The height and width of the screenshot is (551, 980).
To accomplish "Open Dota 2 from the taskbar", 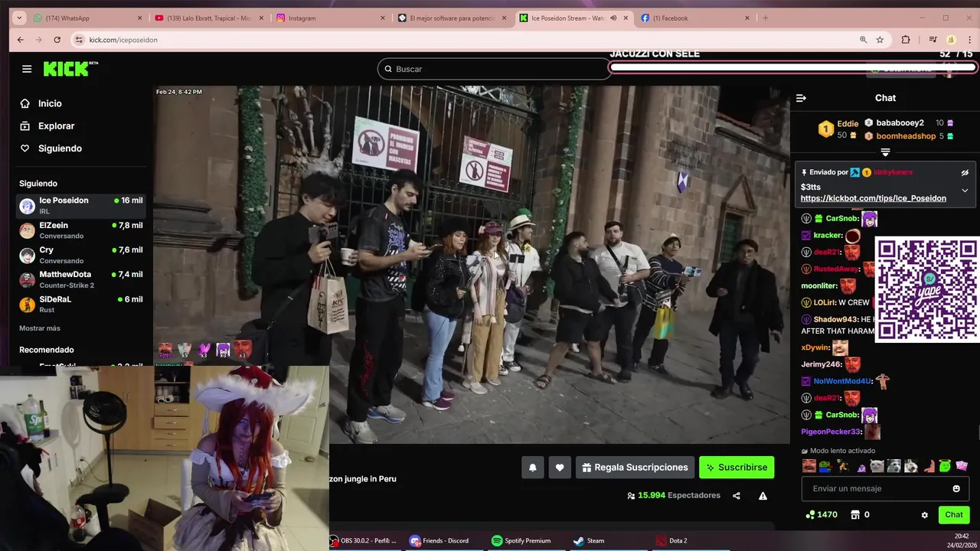I will coord(671,540).
